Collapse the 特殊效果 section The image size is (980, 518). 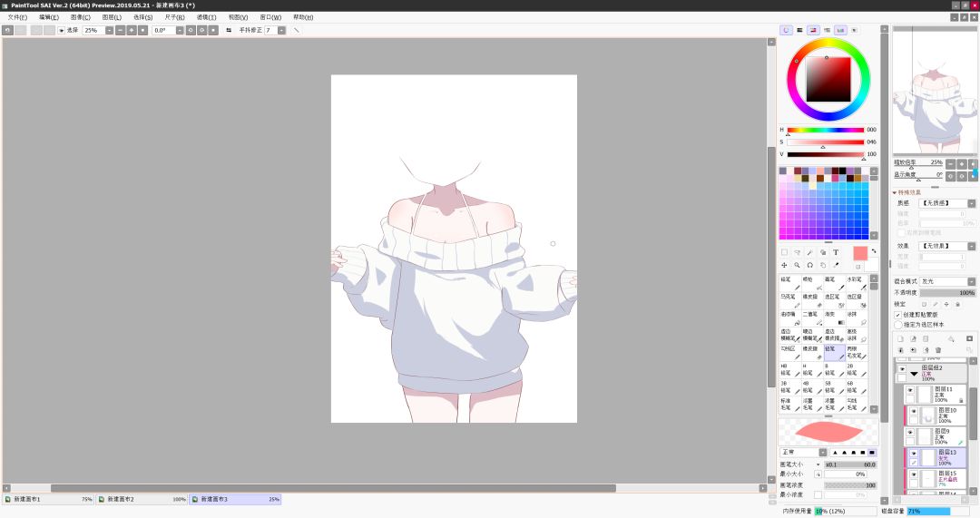click(x=895, y=192)
